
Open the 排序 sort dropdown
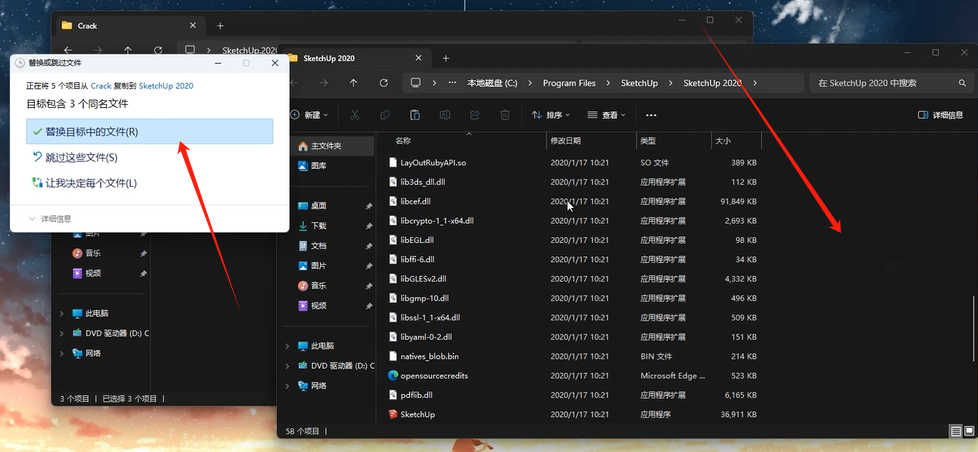(x=551, y=115)
